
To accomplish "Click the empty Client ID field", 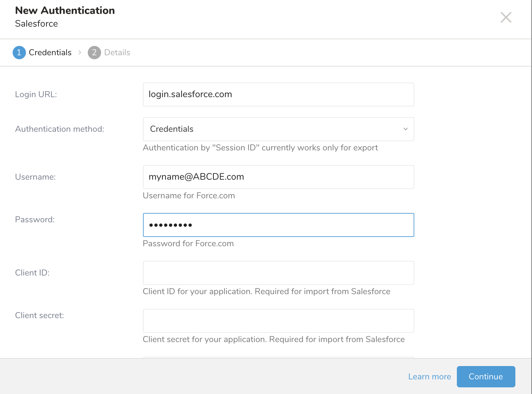I will point(278,273).
